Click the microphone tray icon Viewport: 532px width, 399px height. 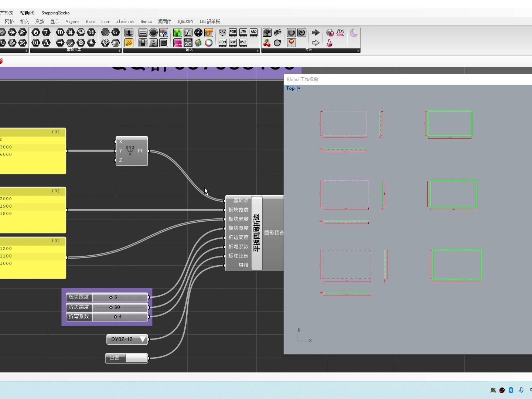click(521, 390)
